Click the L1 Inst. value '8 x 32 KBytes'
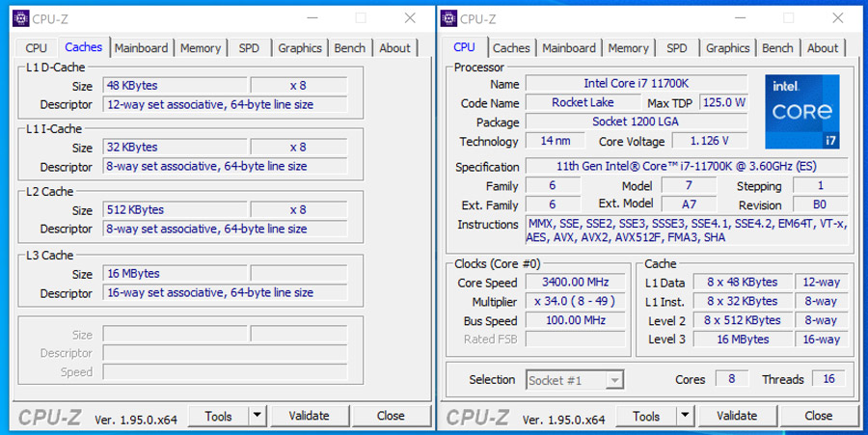The height and width of the screenshot is (435, 868). (x=743, y=301)
